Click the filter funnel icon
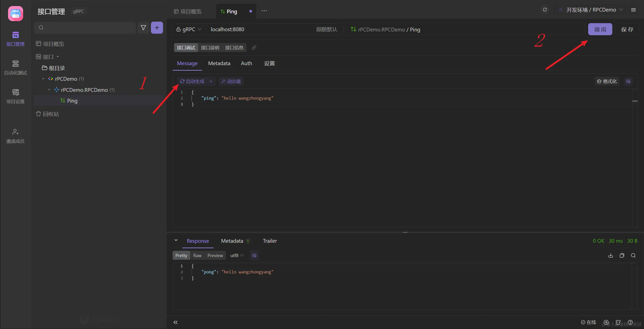 143,28
